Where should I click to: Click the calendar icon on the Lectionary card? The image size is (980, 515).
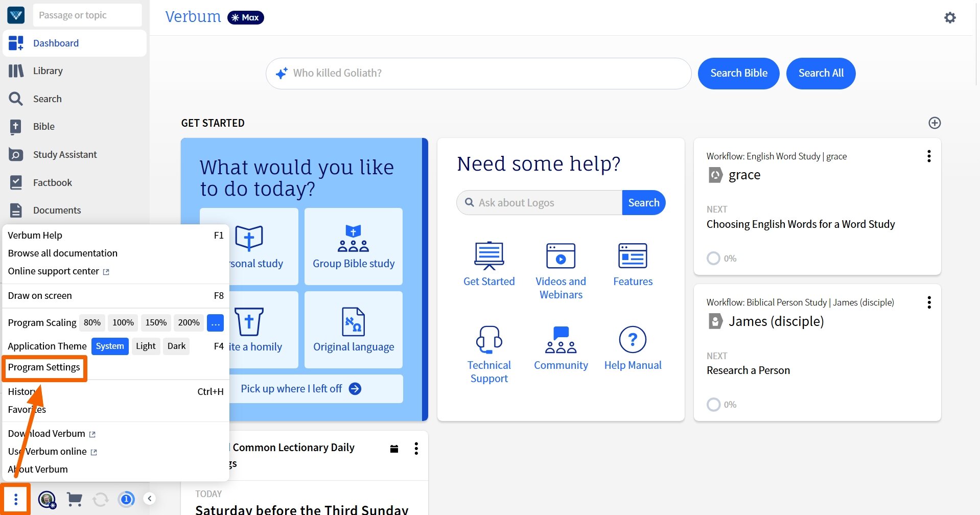click(394, 449)
